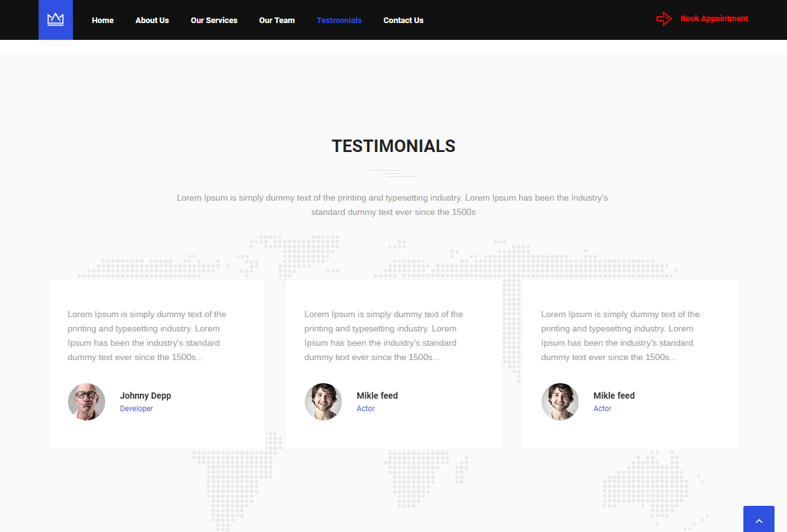Click the TESTIMONIALS section heading

click(393, 146)
